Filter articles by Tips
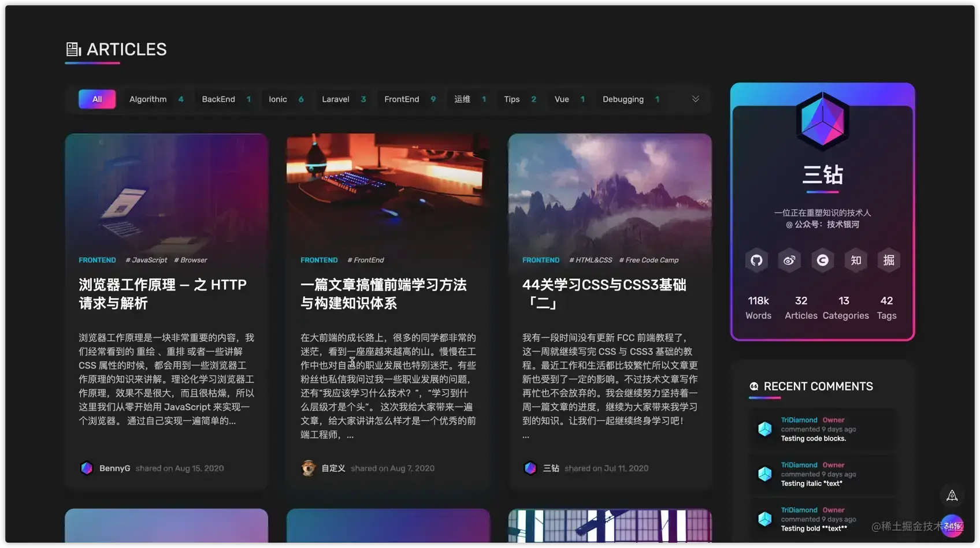This screenshot has width=980, height=548. click(520, 99)
